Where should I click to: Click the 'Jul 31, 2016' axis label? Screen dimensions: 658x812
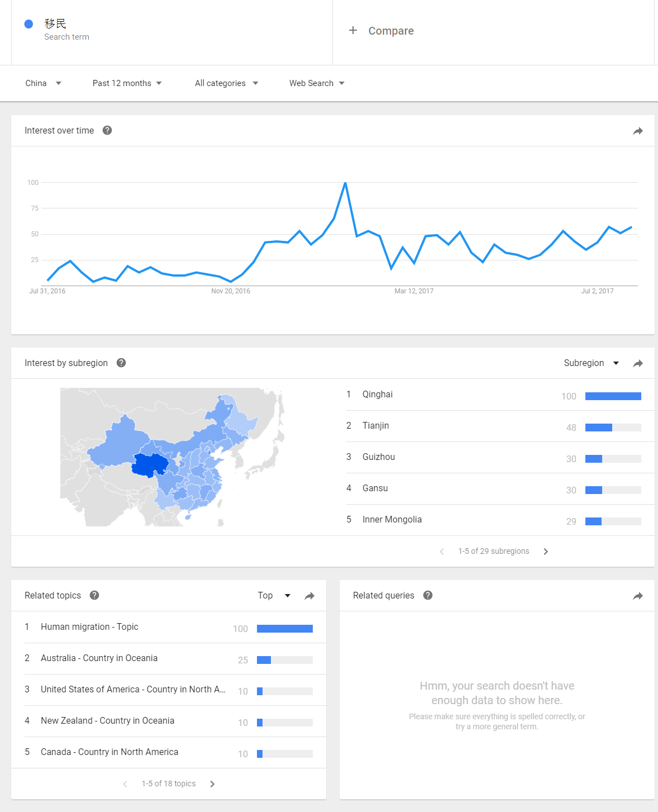[x=47, y=291]
